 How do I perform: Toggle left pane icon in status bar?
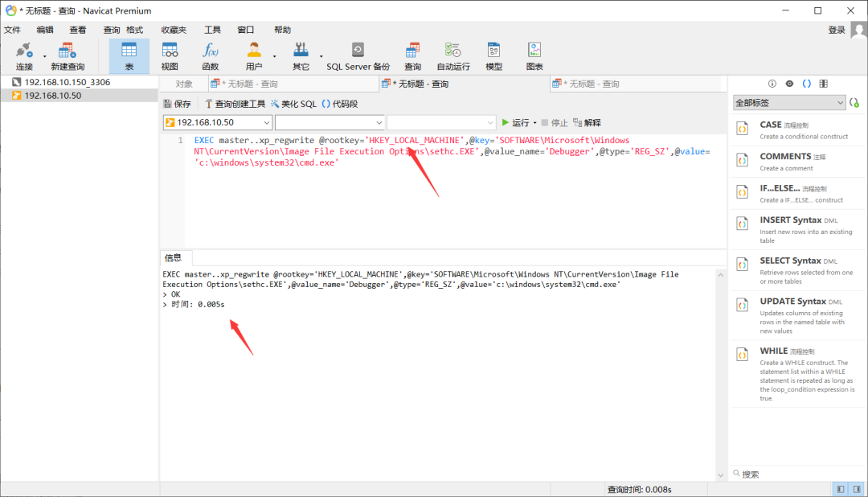pyautogui.click(x=841, y=489)
